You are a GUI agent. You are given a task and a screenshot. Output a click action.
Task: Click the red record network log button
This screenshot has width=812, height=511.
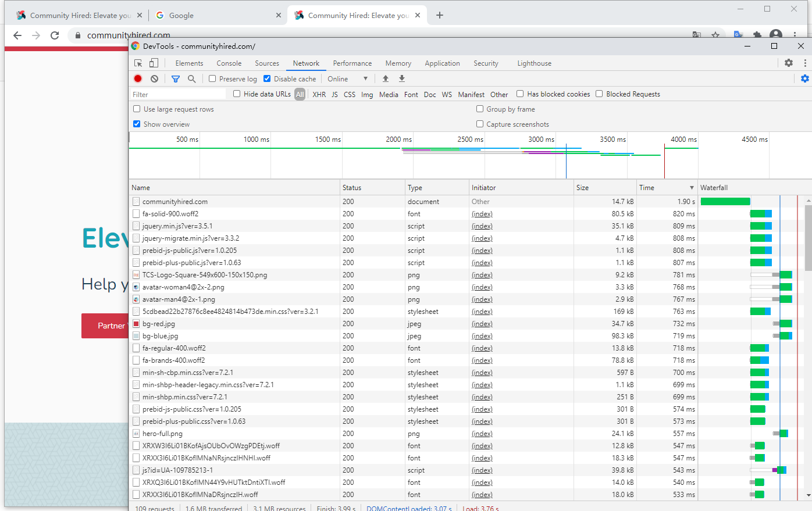coord(138,78)
